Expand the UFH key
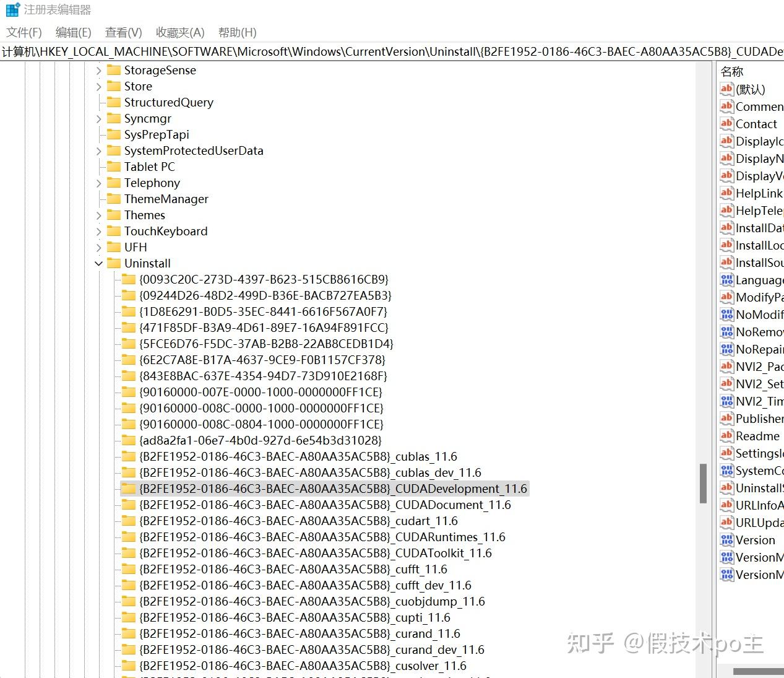Image resolution: width=784 pixels, height=678 pixels. click(x=99, y=248)
